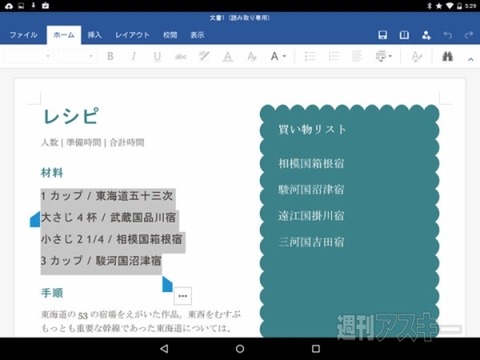
Task: Click 駿河国沼津宿 in the shopping list
Action: [x=311, y=190]
